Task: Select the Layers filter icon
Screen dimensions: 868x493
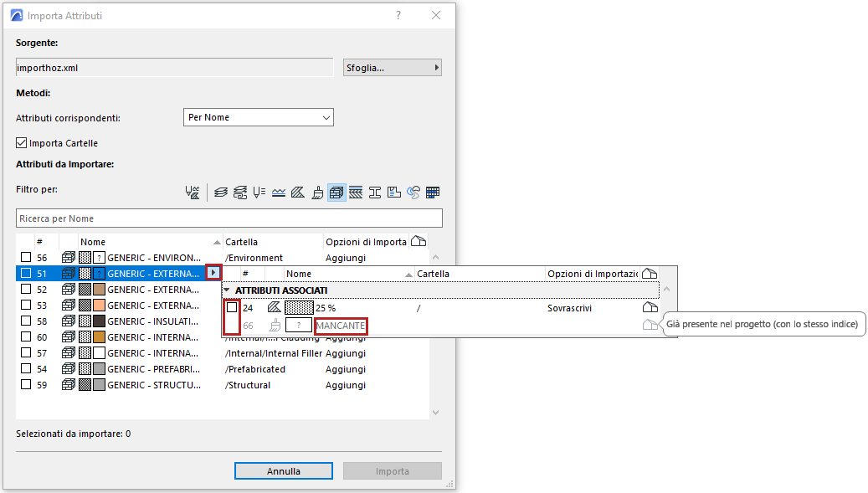Action: click(x=220, y=192)
